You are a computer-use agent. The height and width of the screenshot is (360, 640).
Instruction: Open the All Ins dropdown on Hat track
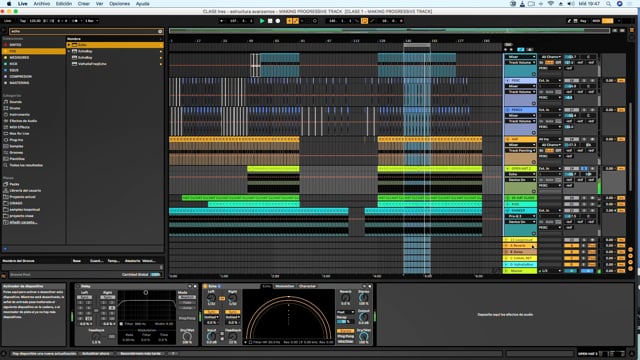click(550, 139)
